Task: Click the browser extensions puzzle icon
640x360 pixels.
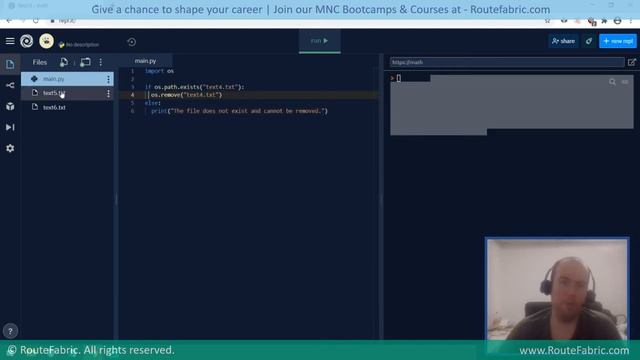Action: (604, 21)
